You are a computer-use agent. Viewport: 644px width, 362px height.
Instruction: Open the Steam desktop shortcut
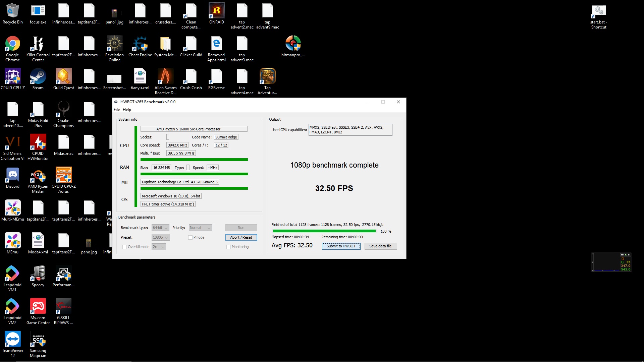tap(38, 79)
